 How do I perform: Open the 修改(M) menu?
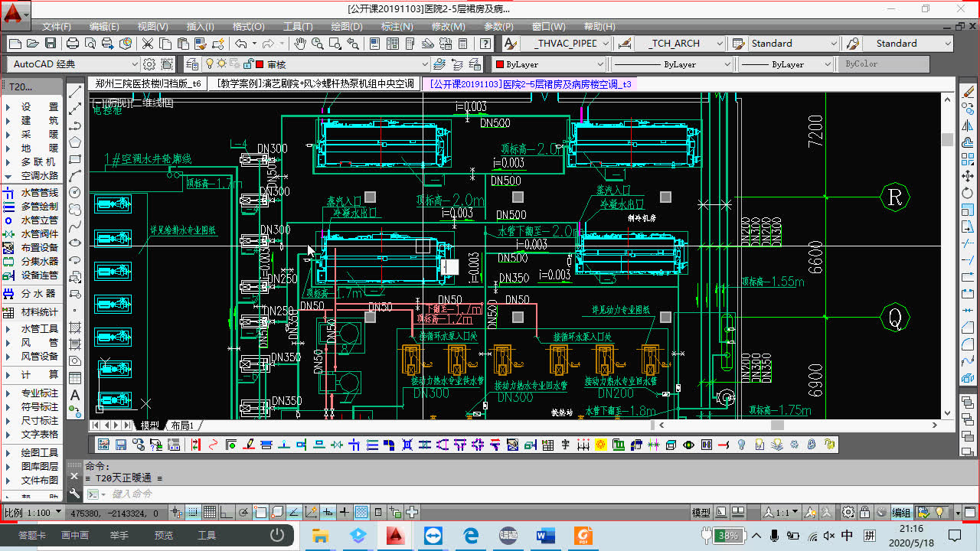point(448,26)
